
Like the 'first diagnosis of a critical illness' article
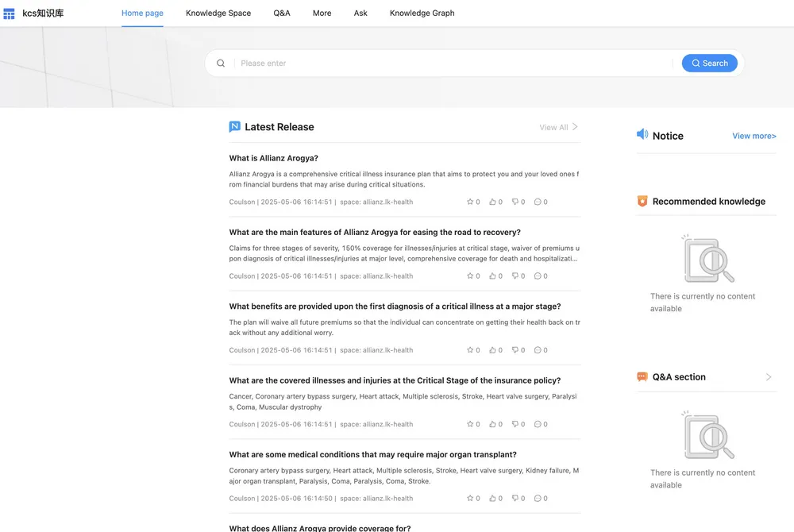pos(492,350)
